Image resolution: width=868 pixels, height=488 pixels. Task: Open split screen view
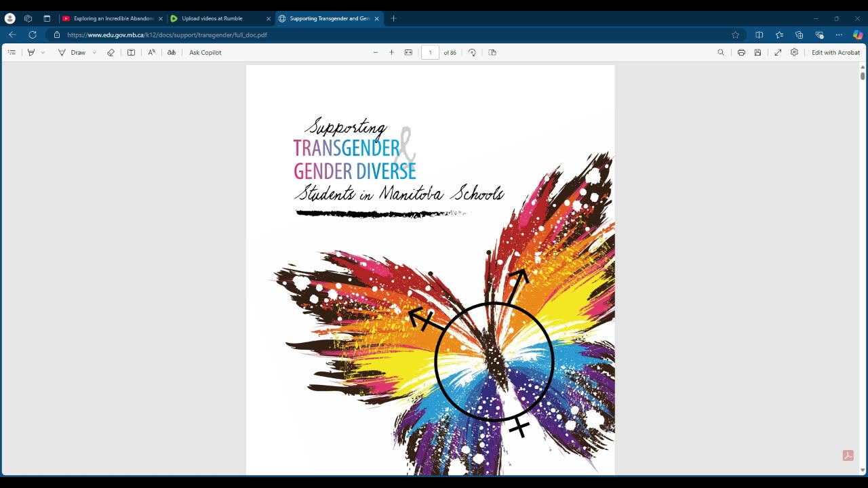coord(759,35)
